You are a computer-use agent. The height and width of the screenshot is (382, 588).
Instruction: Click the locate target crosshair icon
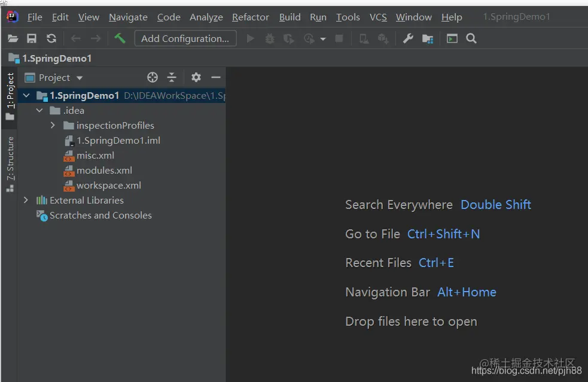pos(153,77)
